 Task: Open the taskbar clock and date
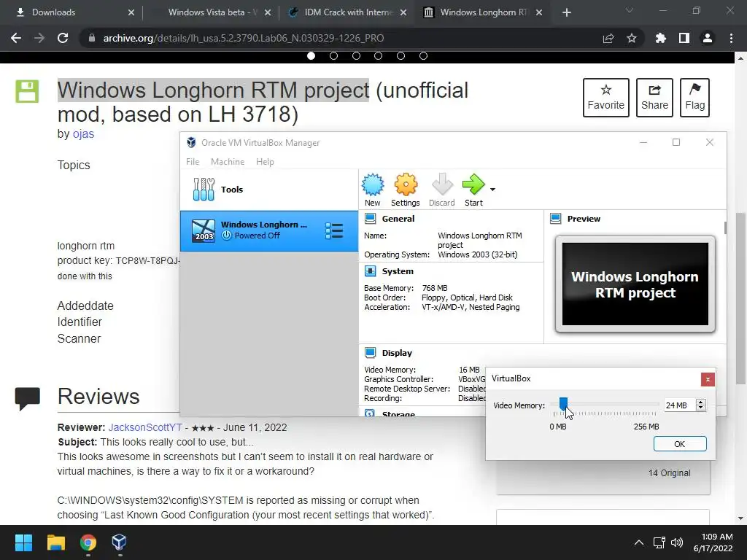[713, 542]
